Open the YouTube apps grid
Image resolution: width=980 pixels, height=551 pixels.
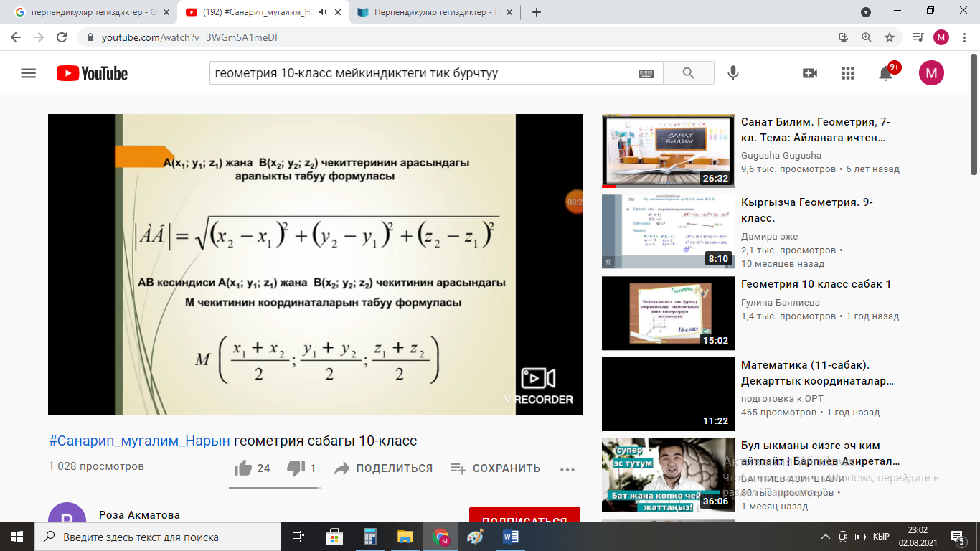[x=848, y=73]
